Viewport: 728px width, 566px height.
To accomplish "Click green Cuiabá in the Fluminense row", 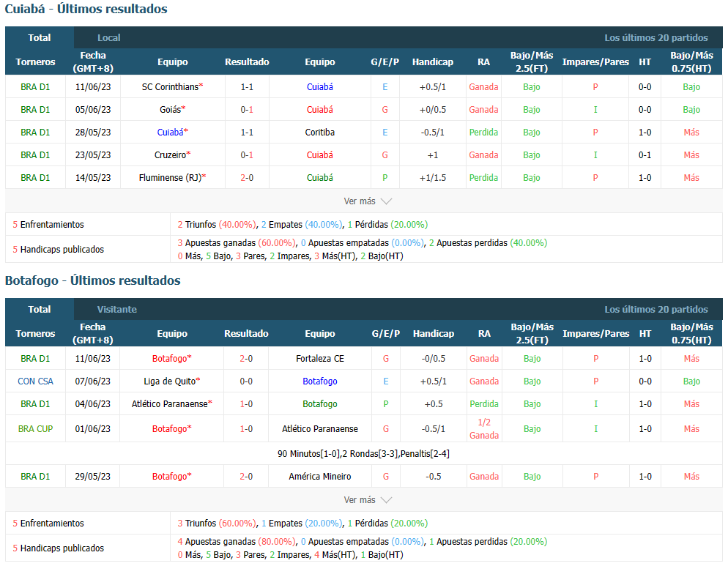I will click(x=320, y=178).
